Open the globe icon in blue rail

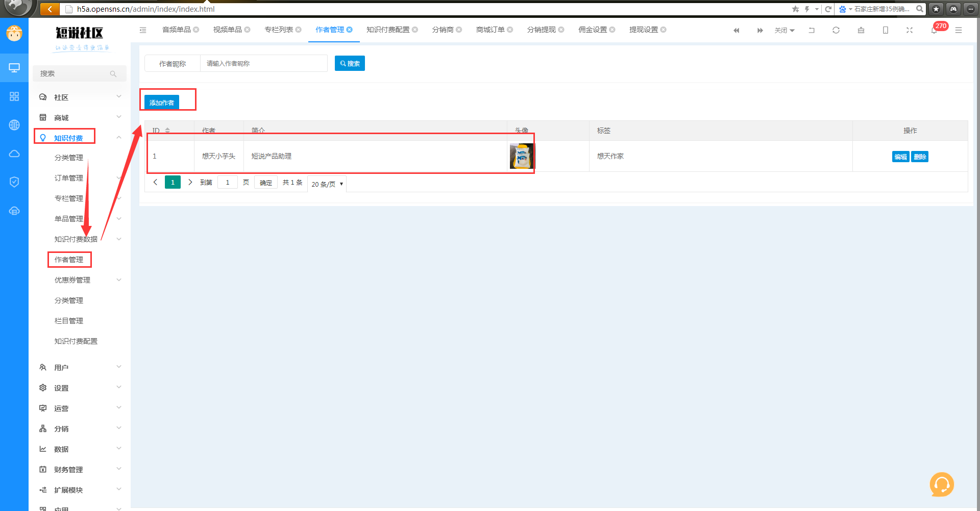click(x=14, y=125)
